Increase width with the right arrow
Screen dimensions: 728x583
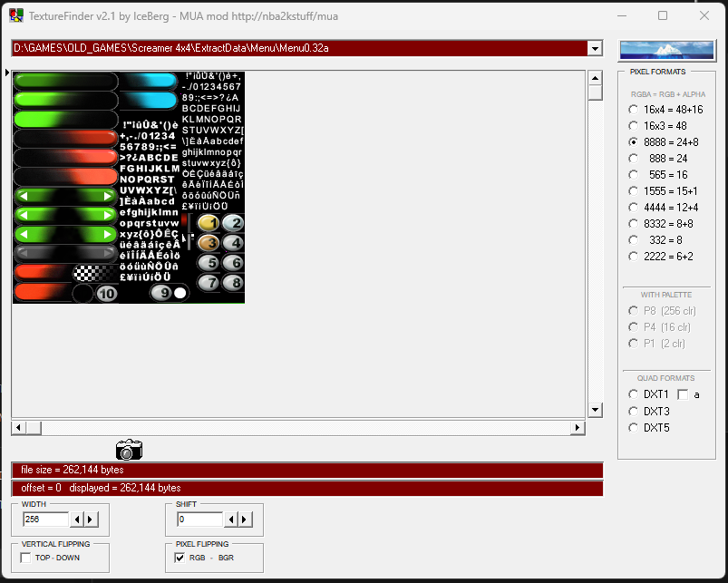[x=91, y=520]
